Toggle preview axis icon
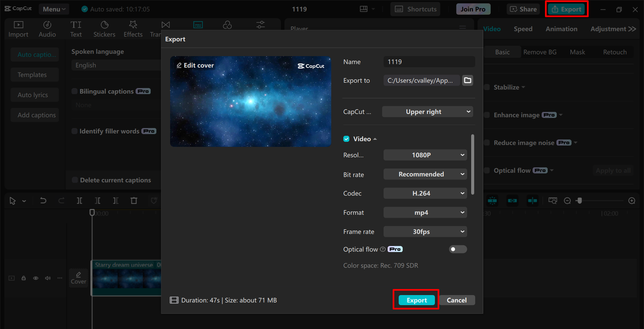The image size is (644, 329). click(532, 201)
